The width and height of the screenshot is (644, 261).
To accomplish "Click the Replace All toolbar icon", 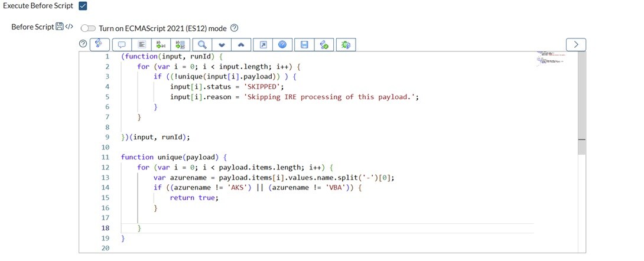I will click(180, 44).
